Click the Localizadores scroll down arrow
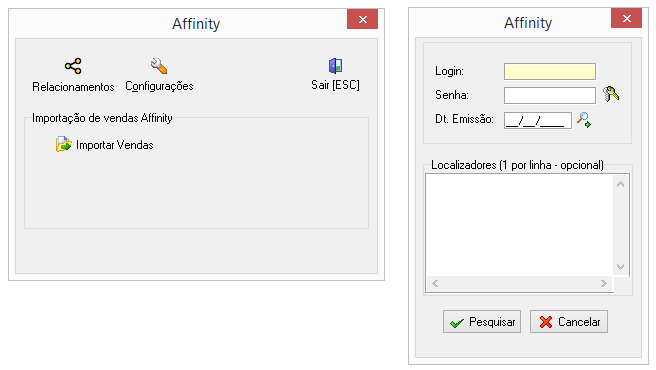 tap(620, 267)
